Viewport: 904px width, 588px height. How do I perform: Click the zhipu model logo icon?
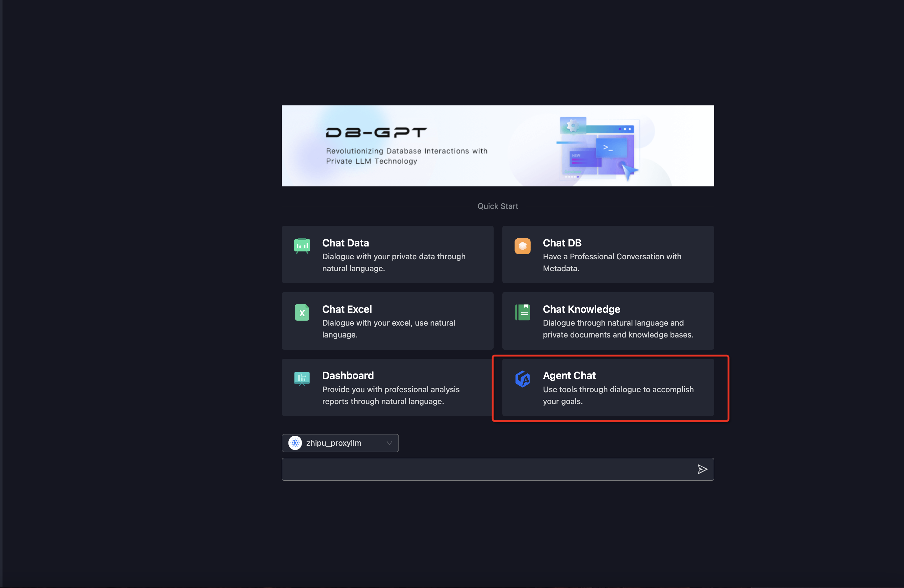pyautogui.click(x=295, y=443)
